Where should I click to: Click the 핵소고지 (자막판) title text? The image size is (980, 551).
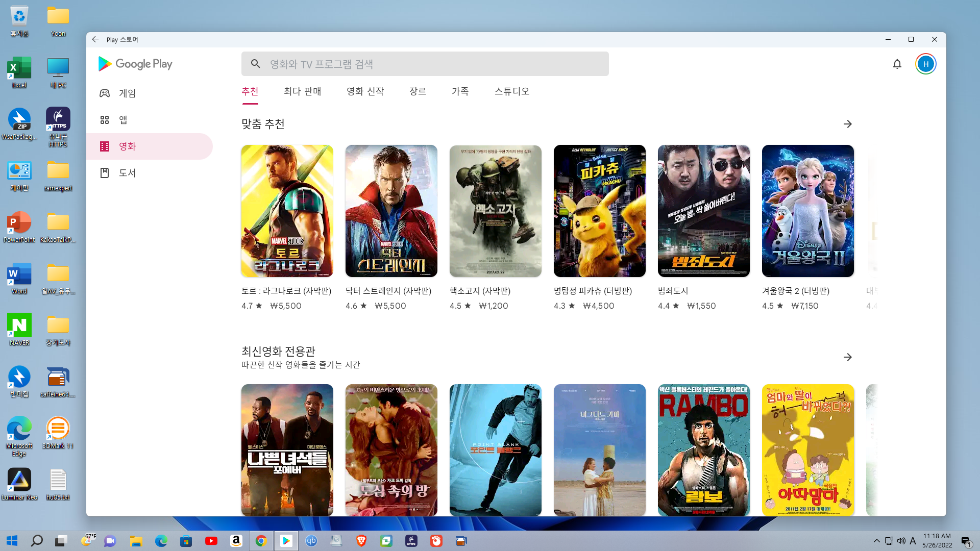click(x=480, y=291)
